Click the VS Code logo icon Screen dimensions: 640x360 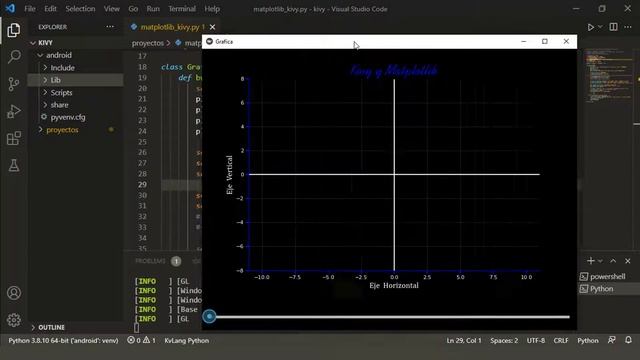10,8
